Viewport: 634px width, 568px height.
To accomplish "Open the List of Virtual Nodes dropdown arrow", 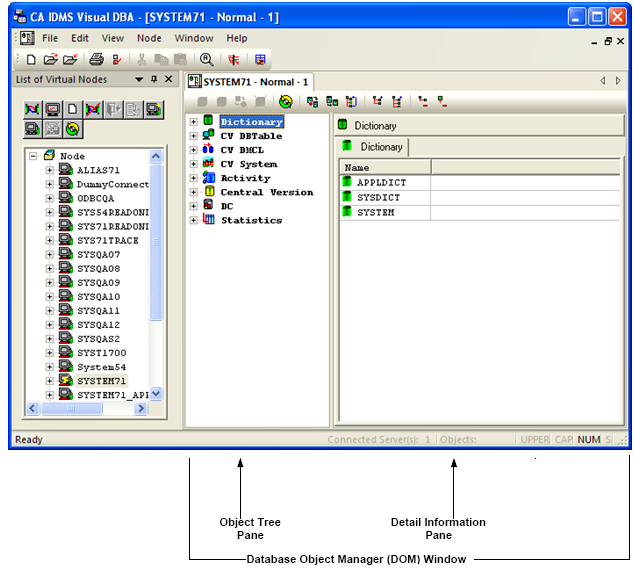I will (x=139, y=80).
